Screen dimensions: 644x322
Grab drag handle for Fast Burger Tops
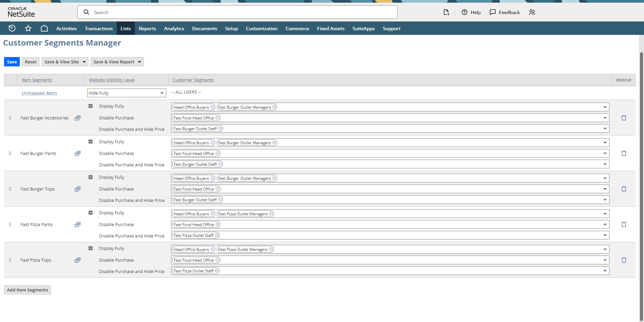pyautogui.click(x=10, y=189)
